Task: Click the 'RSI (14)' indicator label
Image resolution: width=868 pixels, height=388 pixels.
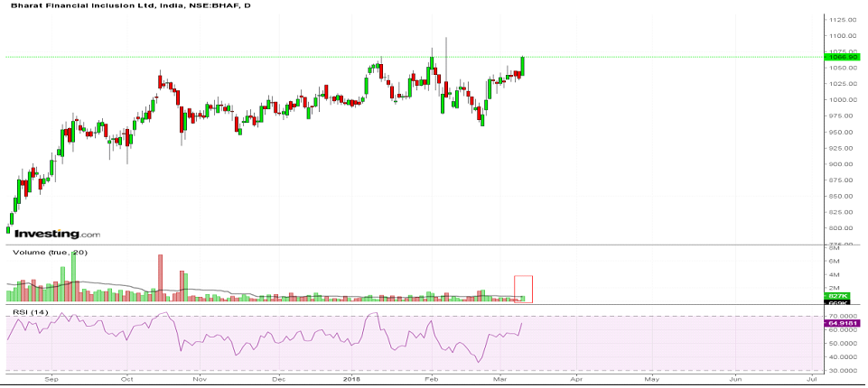Action: click(31, 312)
